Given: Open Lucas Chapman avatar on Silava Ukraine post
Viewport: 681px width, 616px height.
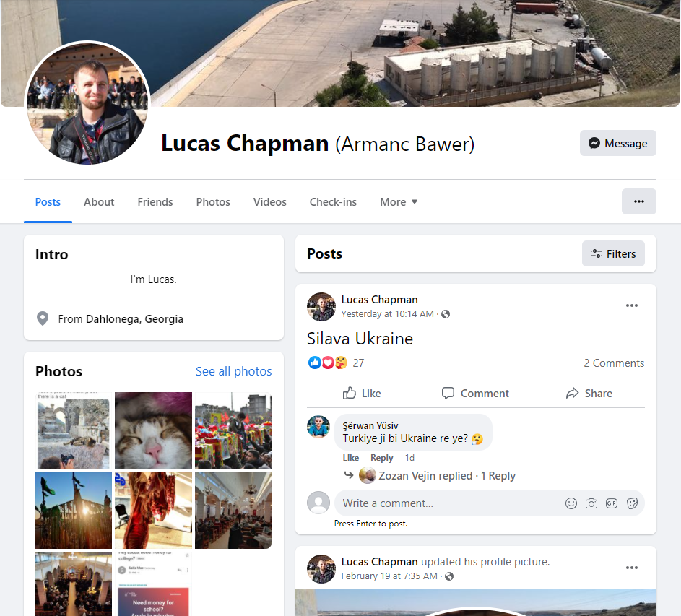Looking at the screenshot, I should (321, 307).
